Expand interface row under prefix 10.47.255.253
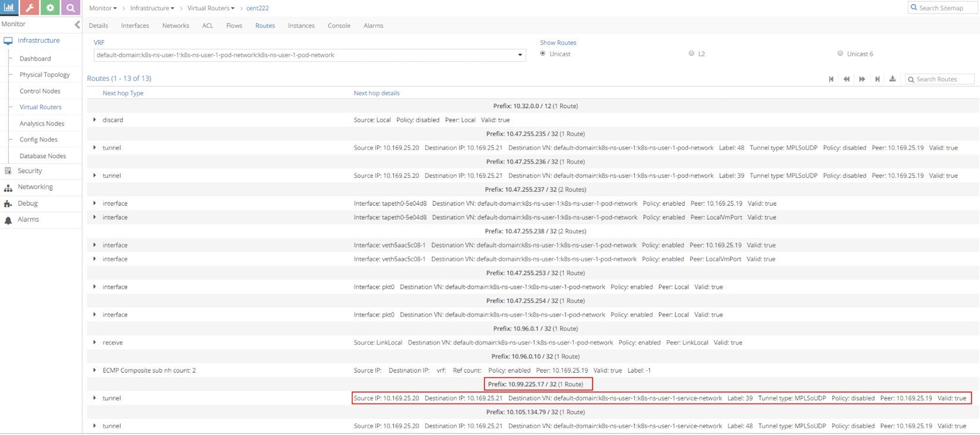 click(94, 287)
